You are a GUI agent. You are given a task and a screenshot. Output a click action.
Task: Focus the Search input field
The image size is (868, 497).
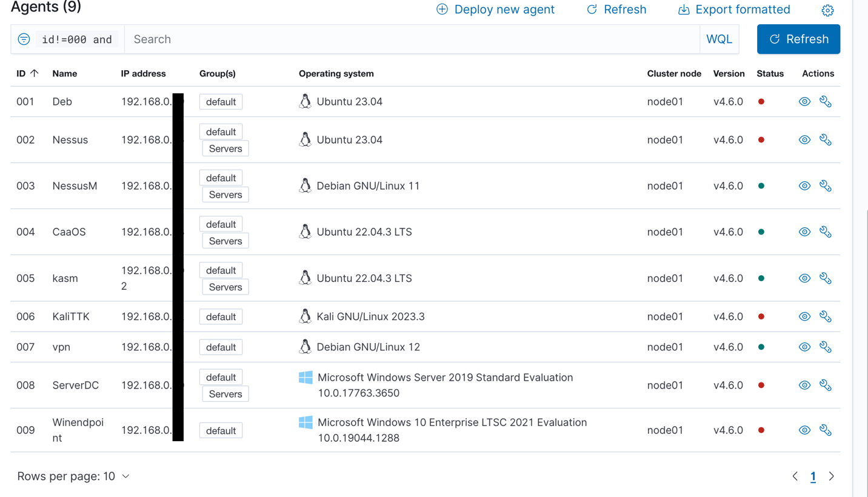(x=412, y=39)
